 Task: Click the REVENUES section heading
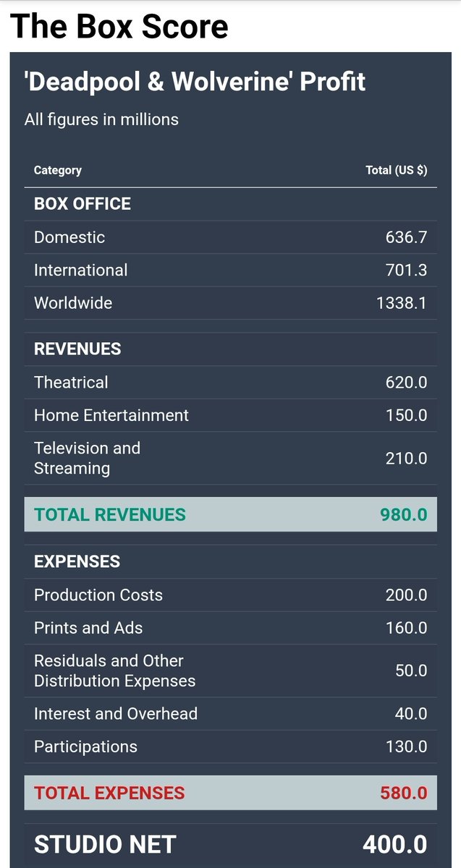pyautogui.click(x=77, y=349)
